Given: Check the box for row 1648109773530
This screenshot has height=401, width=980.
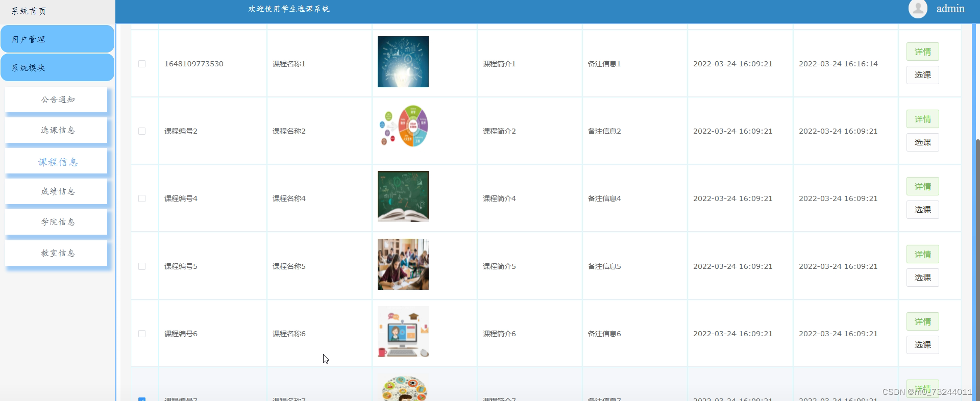Looking at the screenshot, I should [142, 64].
